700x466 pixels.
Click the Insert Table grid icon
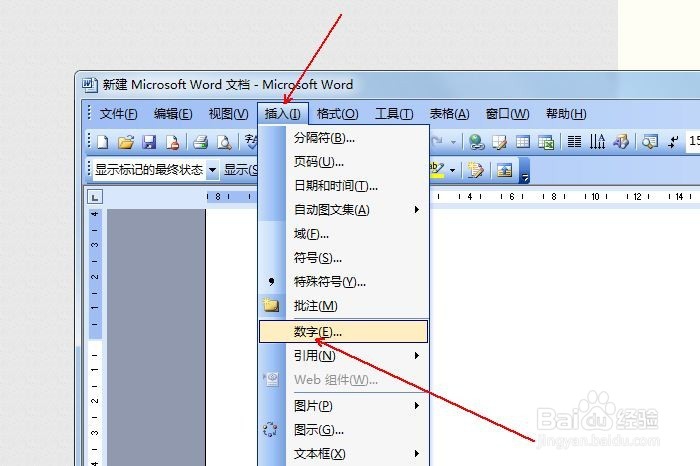point(523,142)
